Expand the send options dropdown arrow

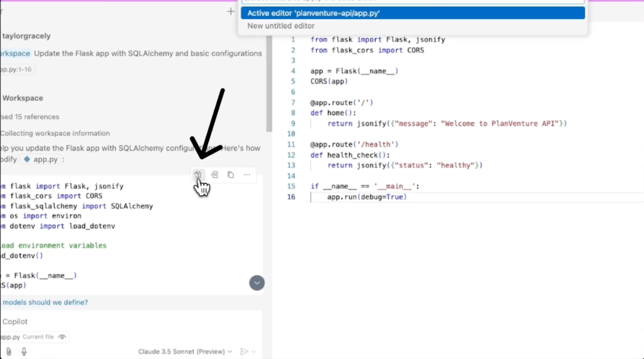(255, 351)
